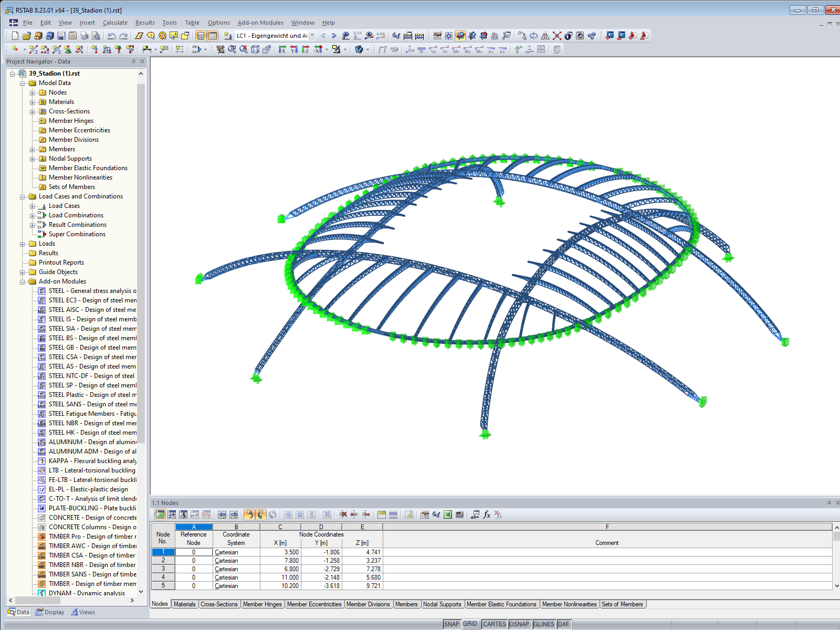Collapse the Add-on Modules folder
This screenshot has width=840, height=630.
[23, 281]
